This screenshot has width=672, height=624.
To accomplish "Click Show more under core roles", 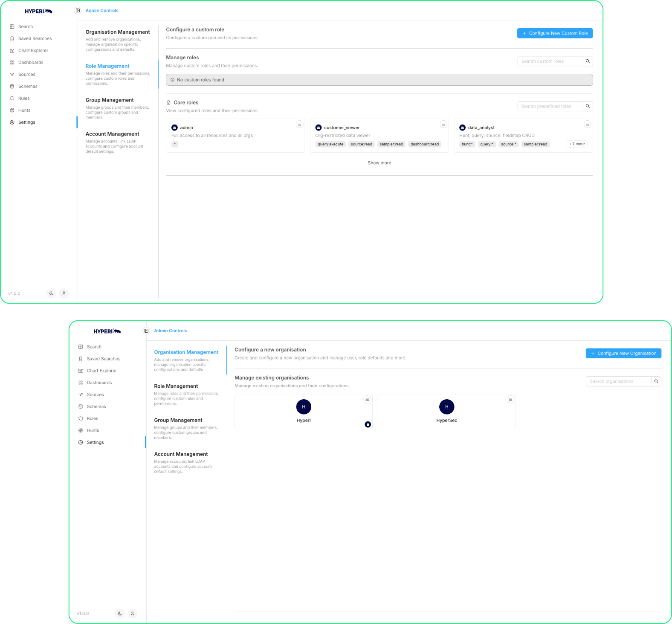I will tap(379, 163).
